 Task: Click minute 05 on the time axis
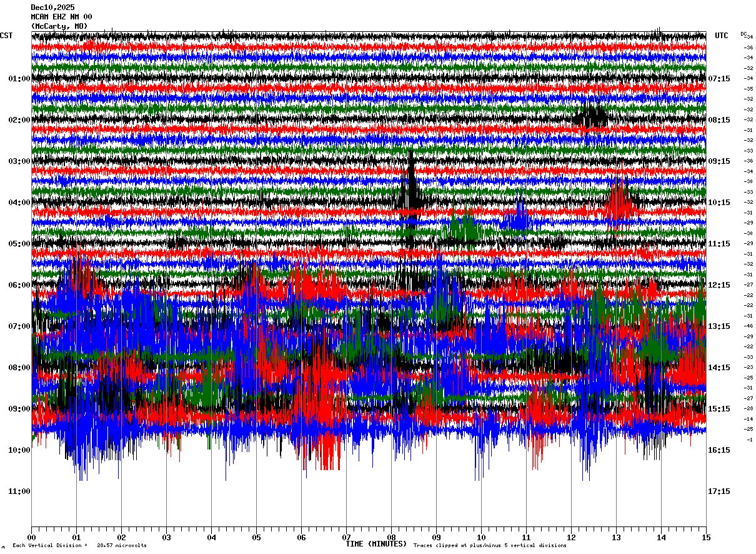(x=256, y=537)
